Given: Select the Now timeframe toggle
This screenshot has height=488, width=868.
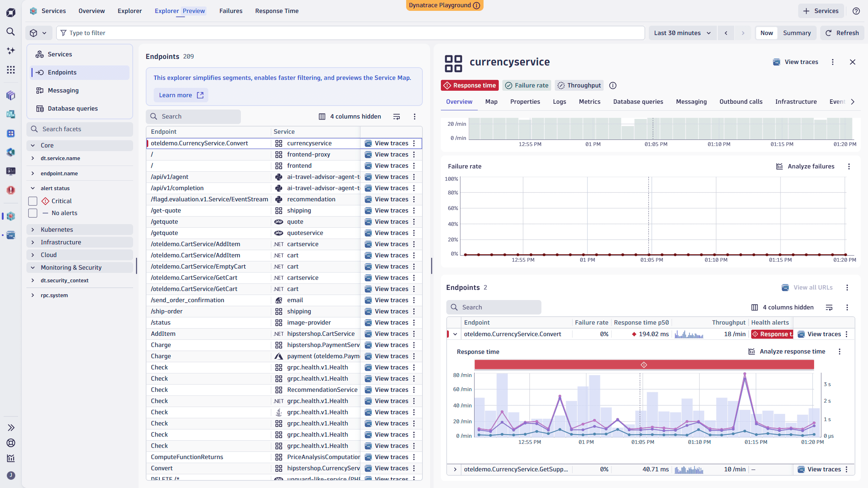Looking at the screenshot, I should tap(766, 33).
